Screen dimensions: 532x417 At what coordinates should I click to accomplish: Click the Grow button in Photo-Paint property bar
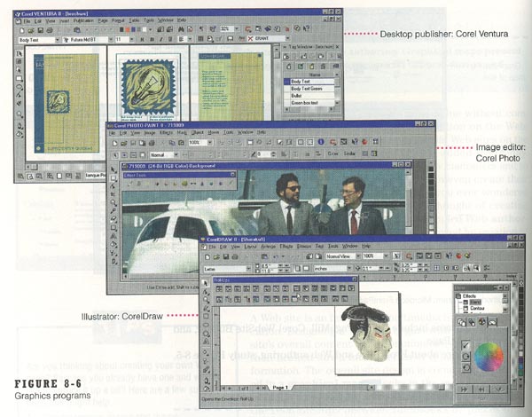(x=332, y=153)
